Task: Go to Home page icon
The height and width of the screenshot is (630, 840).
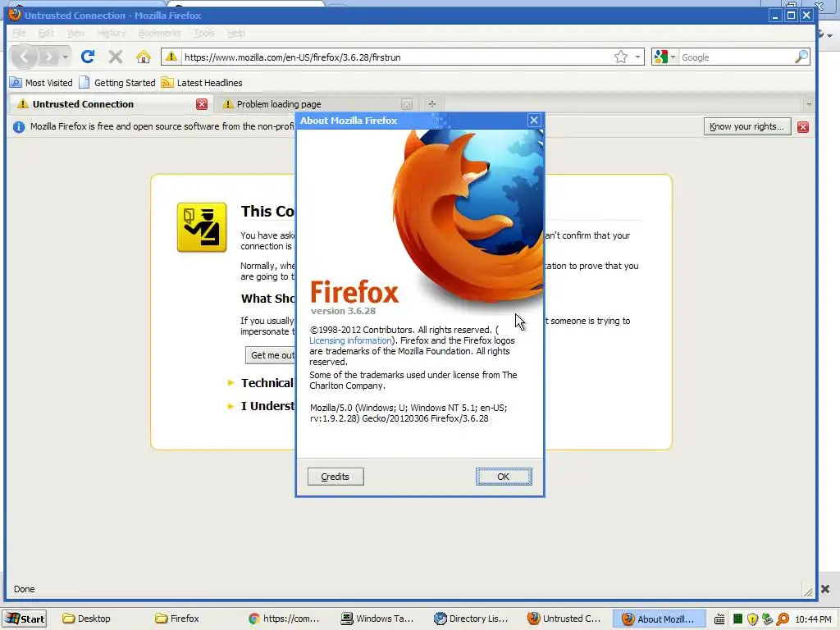Action: point(143,57)
